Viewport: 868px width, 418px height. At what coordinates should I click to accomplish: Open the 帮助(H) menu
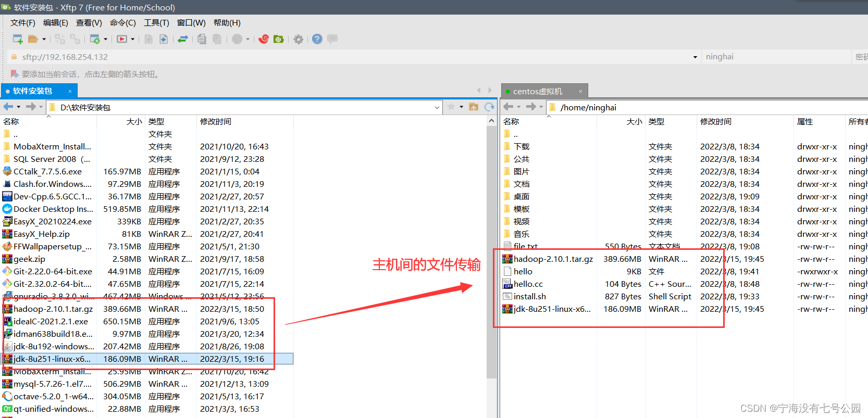(227, 22)
